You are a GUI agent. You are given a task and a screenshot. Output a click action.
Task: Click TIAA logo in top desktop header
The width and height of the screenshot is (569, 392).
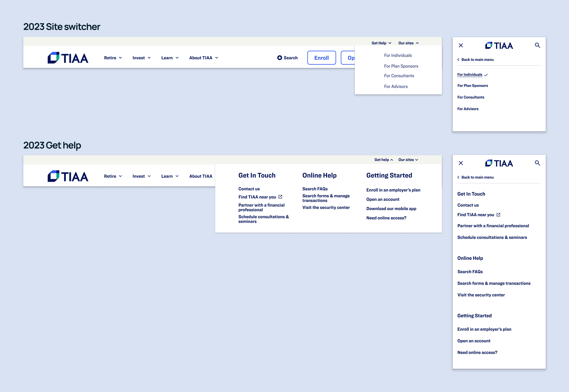68,58
